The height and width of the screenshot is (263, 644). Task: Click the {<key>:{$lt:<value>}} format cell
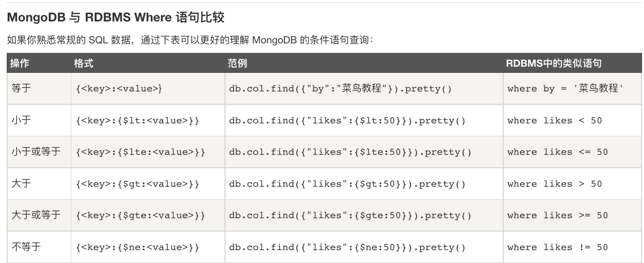point(148,121)
